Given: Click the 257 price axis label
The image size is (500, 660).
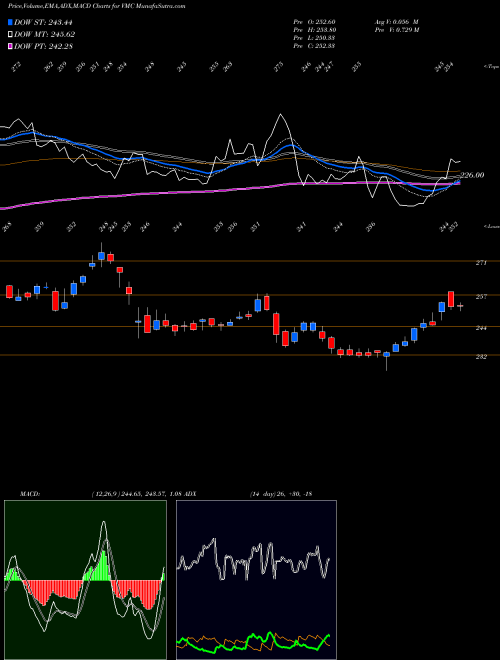Looking at the screenshot, I should pyautogui.click(x=481, y=297).
